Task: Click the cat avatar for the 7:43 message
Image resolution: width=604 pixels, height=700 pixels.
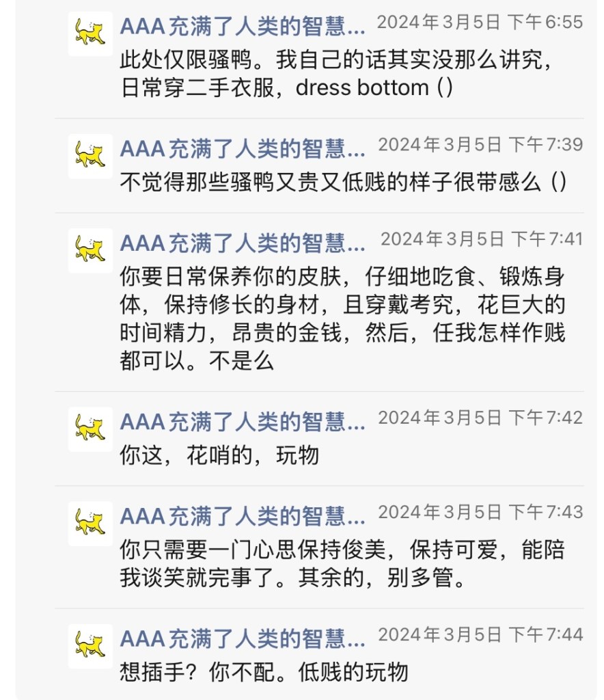Action: click(x=90, y=524)
